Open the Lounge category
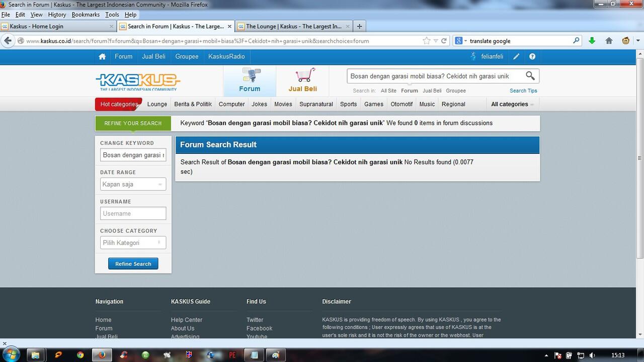Screen dimensions: 644x362 (x=157, y=104)
